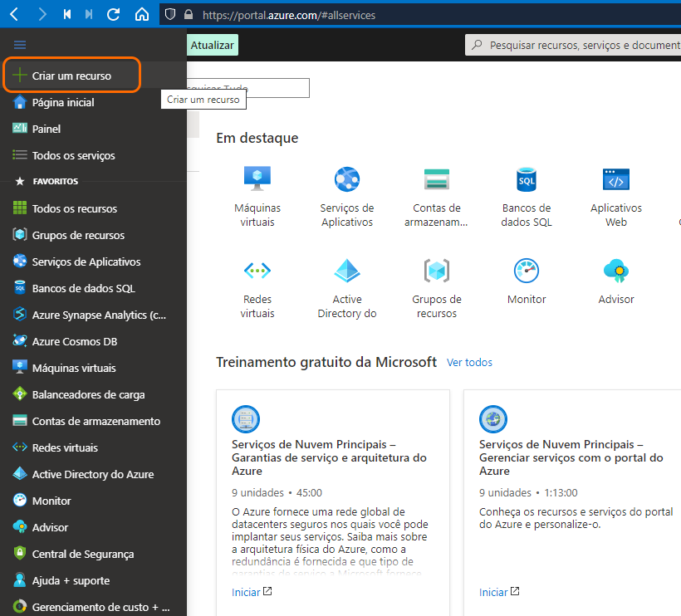Click the browser fast-forward icon
Screen dimensions: 681x616
click(x=89, y=15)
